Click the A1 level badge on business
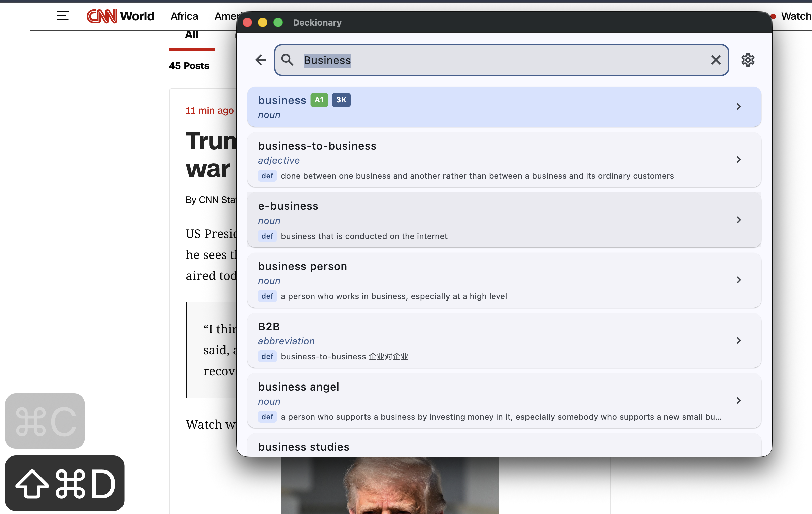 coord(319,100)
